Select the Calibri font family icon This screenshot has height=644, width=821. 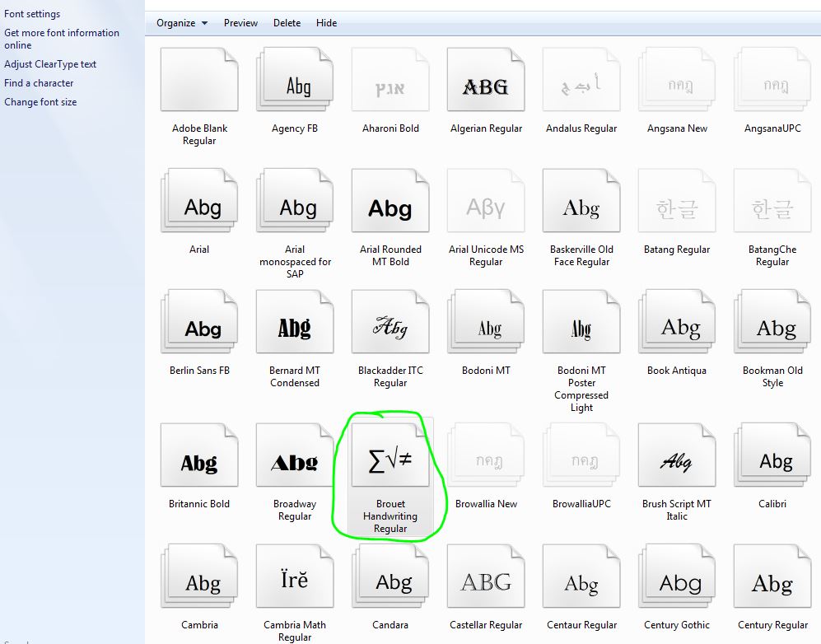[772, 462]
